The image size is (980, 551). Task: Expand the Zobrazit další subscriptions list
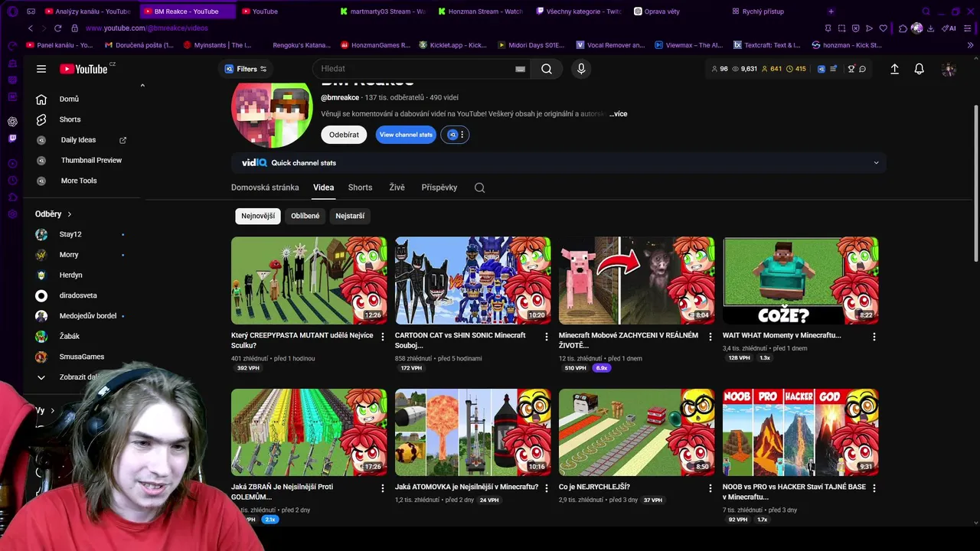(x=69, y=377)
